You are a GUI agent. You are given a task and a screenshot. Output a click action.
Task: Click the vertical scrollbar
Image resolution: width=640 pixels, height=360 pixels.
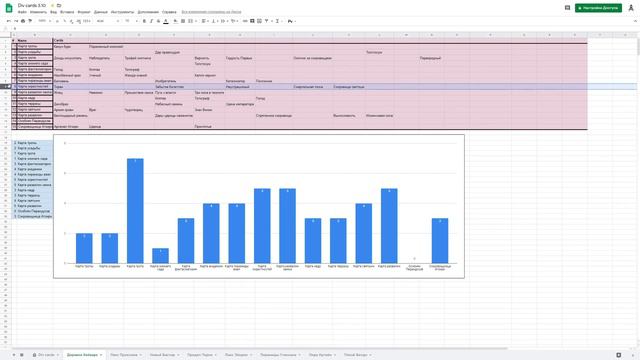click(638, 47)
